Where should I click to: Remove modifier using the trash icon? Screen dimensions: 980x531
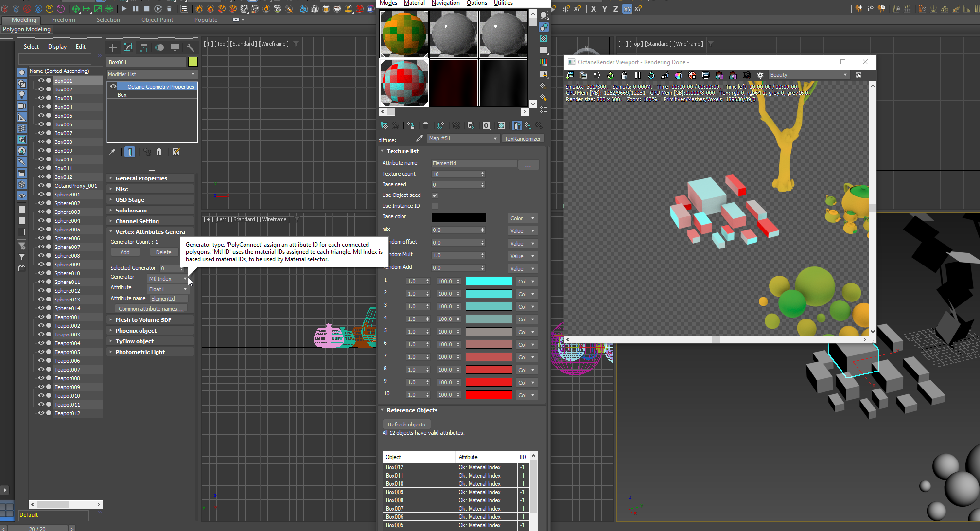(159, 152)
